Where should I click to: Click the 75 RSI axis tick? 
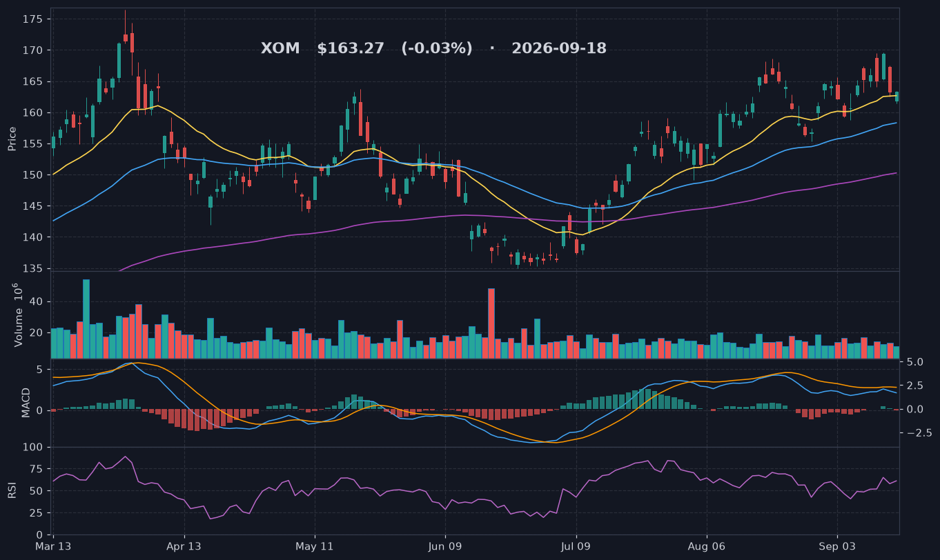click(36, 469)
